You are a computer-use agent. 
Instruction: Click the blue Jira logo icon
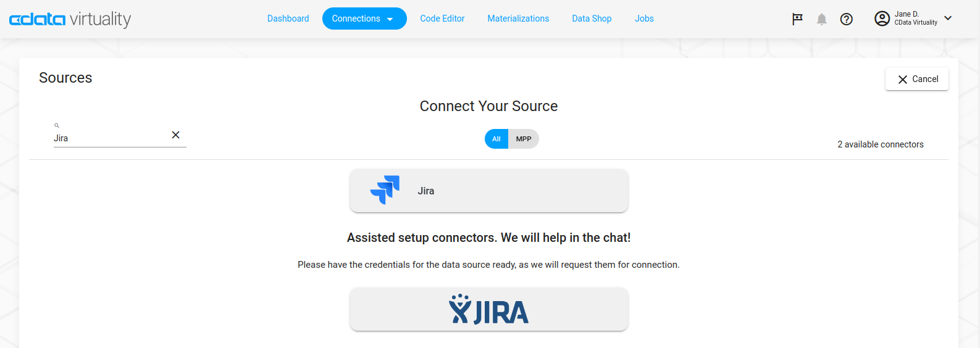pyautogui.click(x=385, y=190)
